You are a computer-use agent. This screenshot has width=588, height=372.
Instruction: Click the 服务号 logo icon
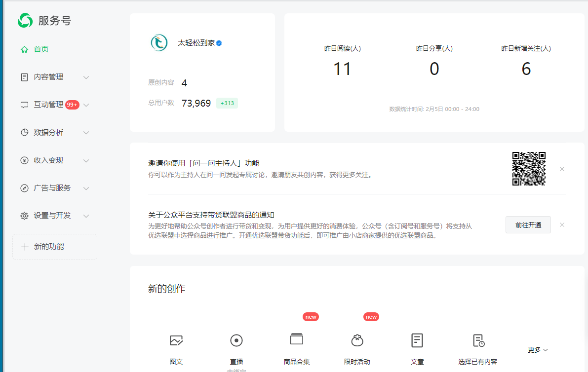point(25,20)
